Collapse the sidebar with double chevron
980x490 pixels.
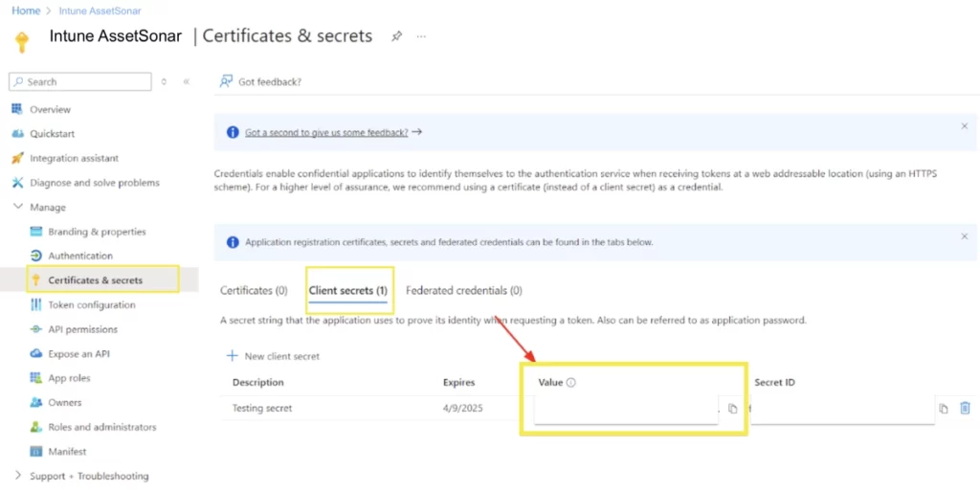[186, 82]
